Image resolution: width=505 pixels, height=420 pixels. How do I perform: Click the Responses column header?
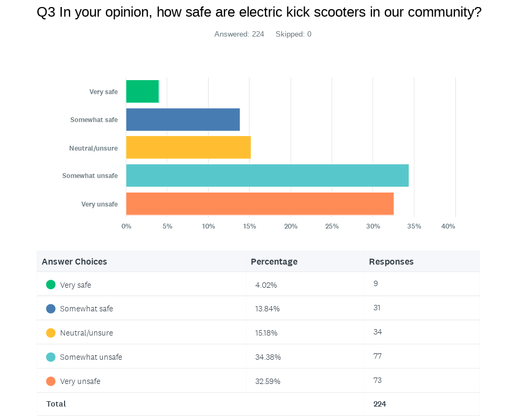(391, 262)
